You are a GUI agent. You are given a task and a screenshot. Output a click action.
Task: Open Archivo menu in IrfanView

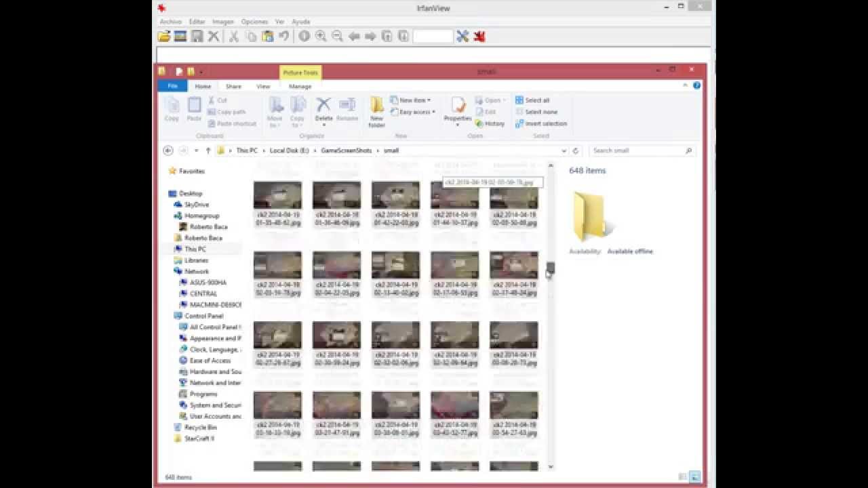click(x=171, y=22)
